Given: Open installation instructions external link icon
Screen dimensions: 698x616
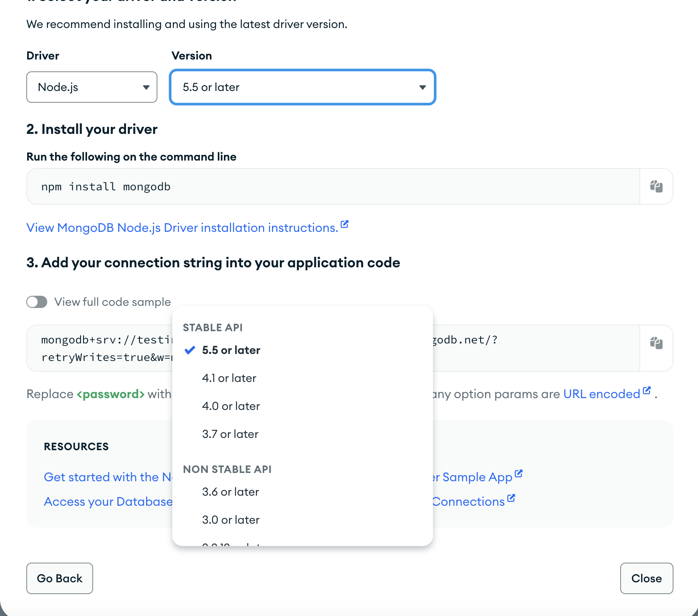Looking at the screenshot, I should click(x=344, y=224).
